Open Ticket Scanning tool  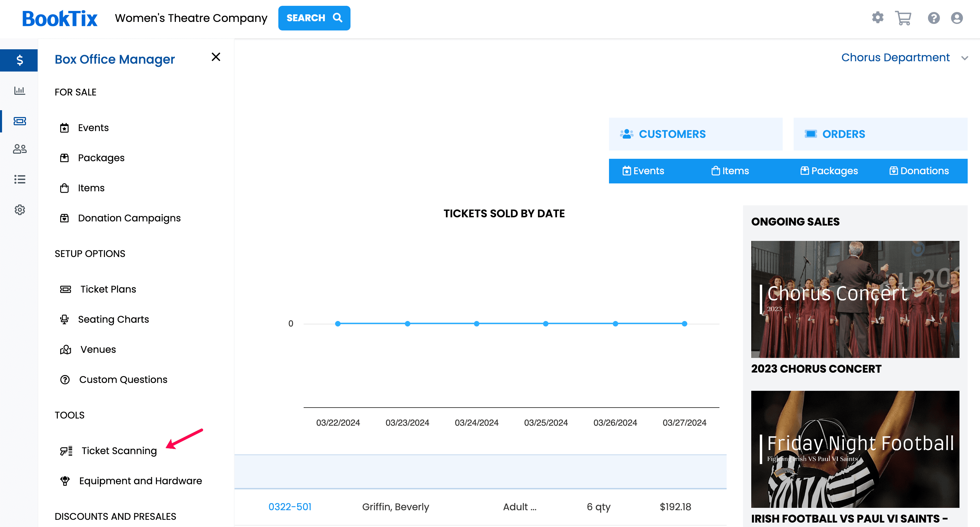pyautogui.click(x=119, y=451)
